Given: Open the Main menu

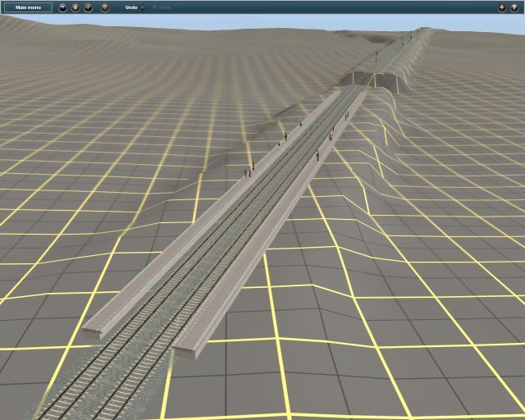Looking at the screenshot, I should click(x=28, y=7).
